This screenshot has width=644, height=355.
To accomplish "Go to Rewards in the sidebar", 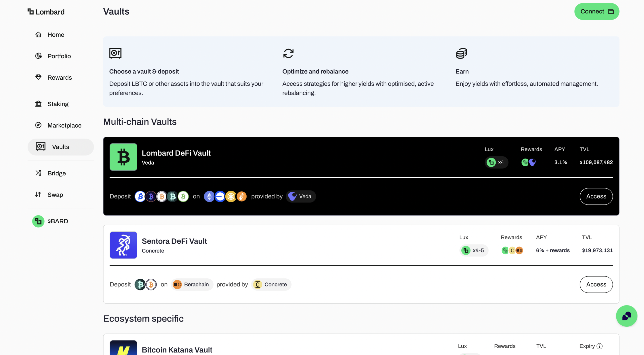I will pyautogui.click(x=60, y=78).
